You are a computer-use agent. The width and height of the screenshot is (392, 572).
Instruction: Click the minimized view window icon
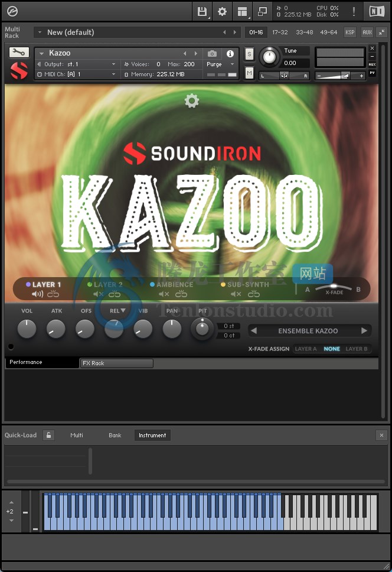point(262,11)
